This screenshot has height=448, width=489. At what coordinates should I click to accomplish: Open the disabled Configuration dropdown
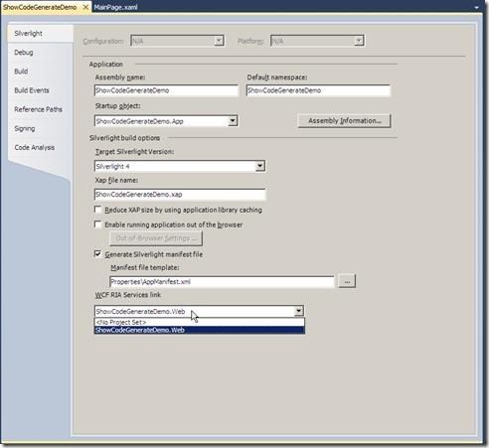pos(178,41)
